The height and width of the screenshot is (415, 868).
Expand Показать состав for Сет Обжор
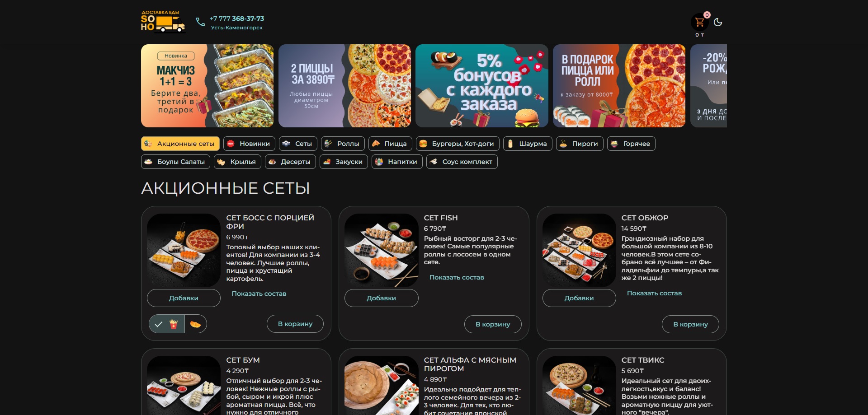654,293
